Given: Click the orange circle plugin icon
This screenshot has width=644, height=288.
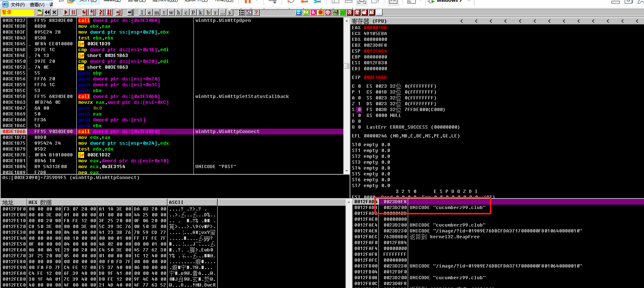Looking at the screenshot, I should pyautogui.click(x=321, y=12).
